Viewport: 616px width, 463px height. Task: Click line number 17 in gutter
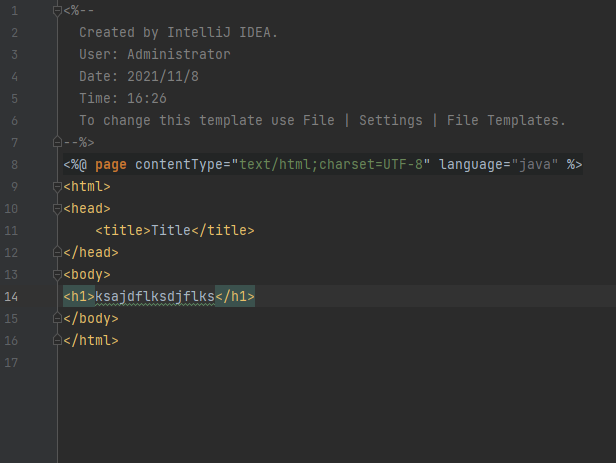click(11, 362)
